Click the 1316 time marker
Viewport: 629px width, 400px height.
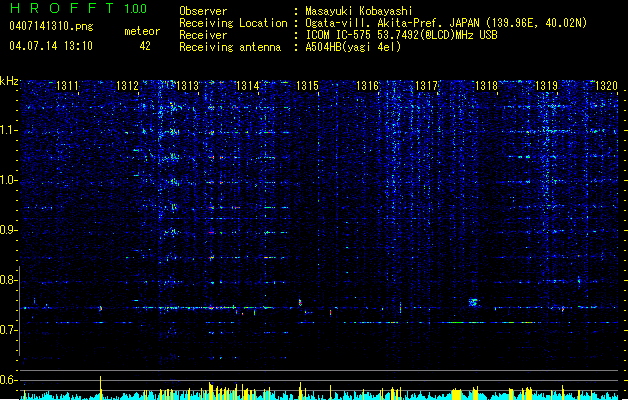coord(367,85)
